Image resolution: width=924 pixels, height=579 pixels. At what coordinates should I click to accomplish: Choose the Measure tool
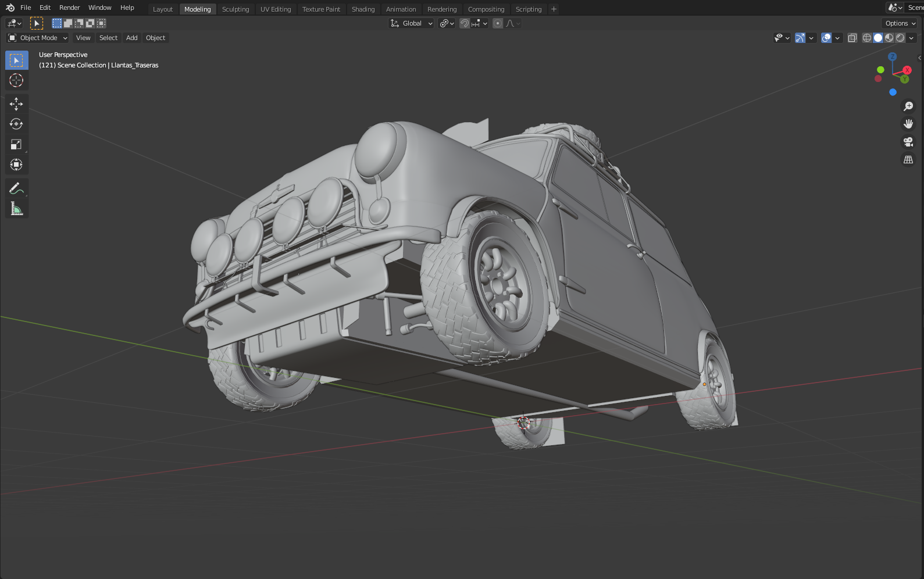pos(16,209)
